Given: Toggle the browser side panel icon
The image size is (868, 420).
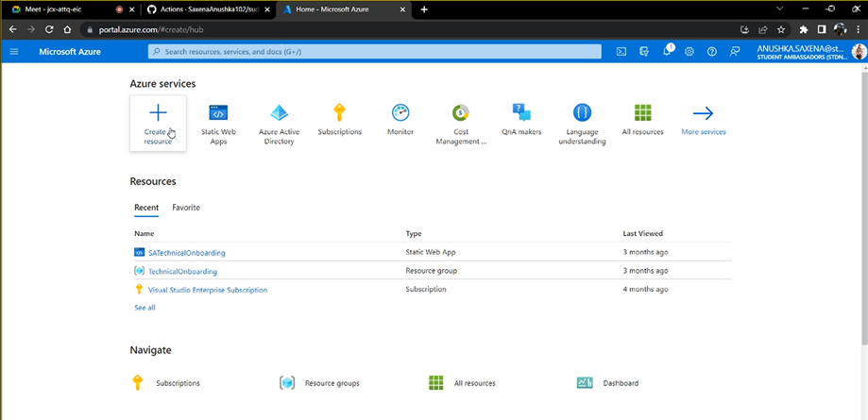Looking at the screenshot, I should point(822,29).
